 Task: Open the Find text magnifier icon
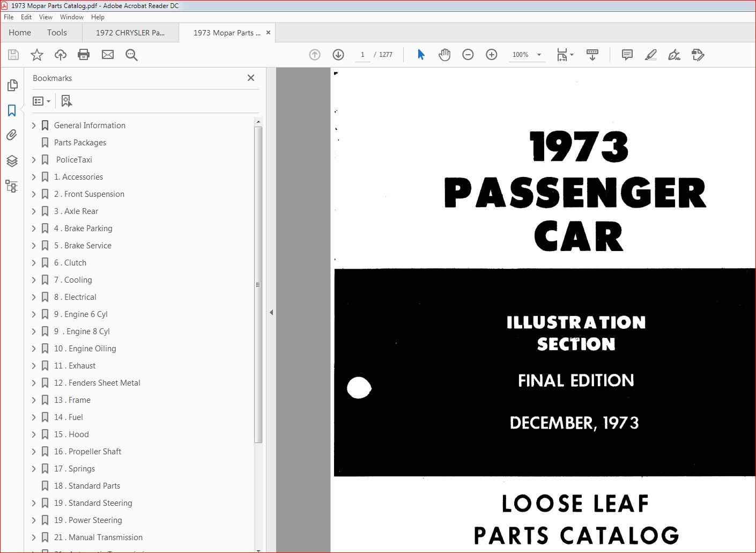pos(131,55)
